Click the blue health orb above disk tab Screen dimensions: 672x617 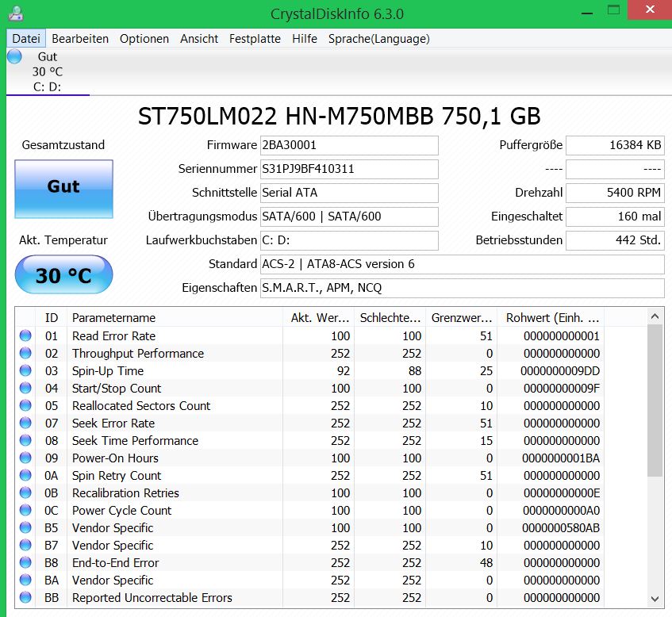pos(14,56)
